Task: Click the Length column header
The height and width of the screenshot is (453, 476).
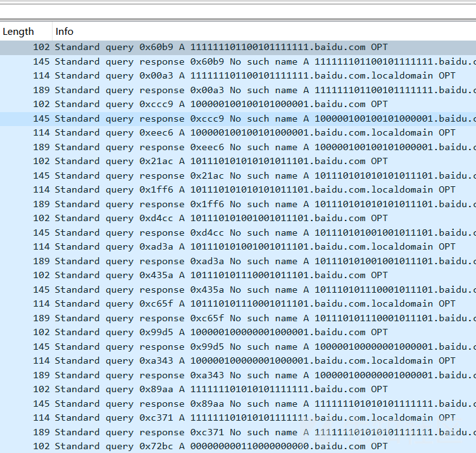Action: [x=26, y=31]
